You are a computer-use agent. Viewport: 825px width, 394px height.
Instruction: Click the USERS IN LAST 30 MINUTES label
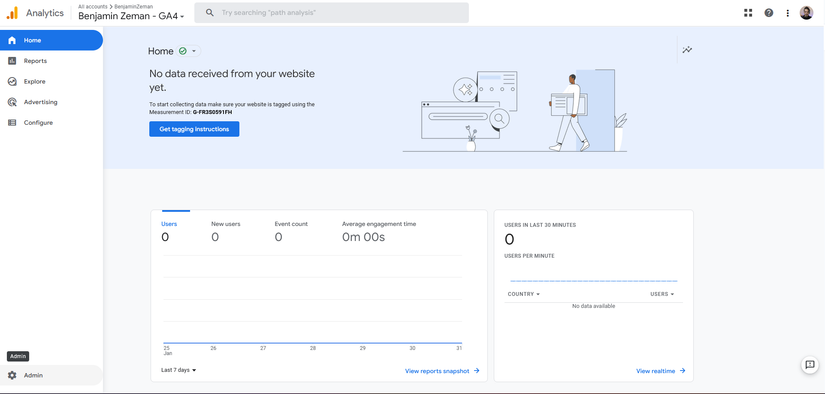(x=540, y=225)
